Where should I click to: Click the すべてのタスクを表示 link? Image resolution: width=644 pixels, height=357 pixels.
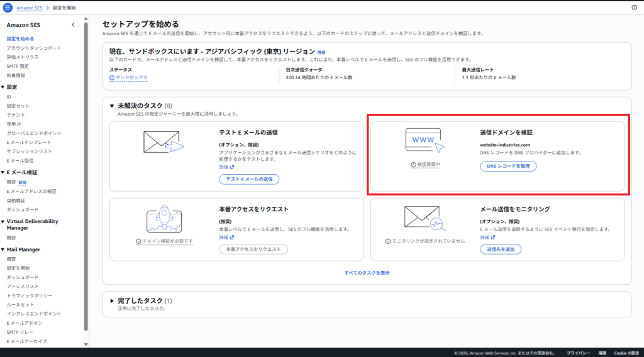tap(367, 273)
